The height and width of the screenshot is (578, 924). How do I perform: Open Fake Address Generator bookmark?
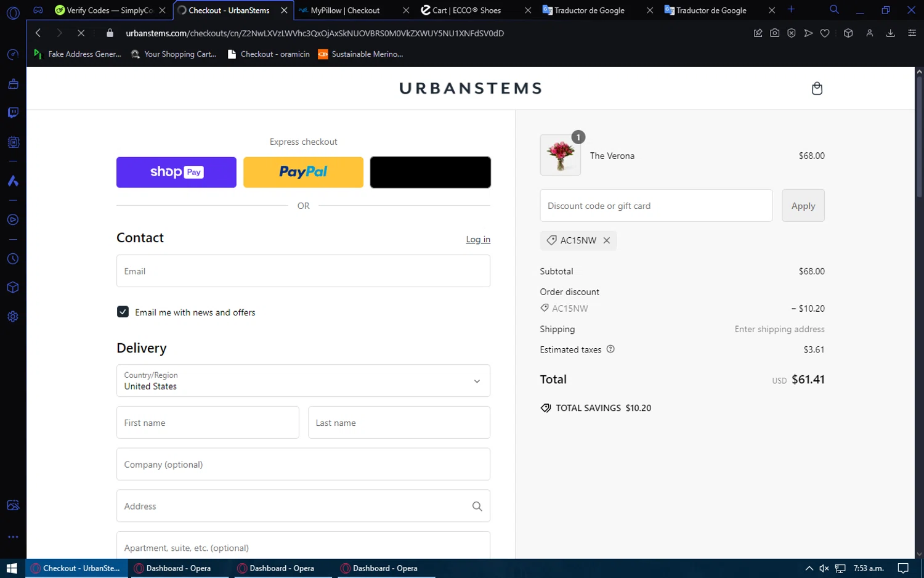tap(77, 54)
